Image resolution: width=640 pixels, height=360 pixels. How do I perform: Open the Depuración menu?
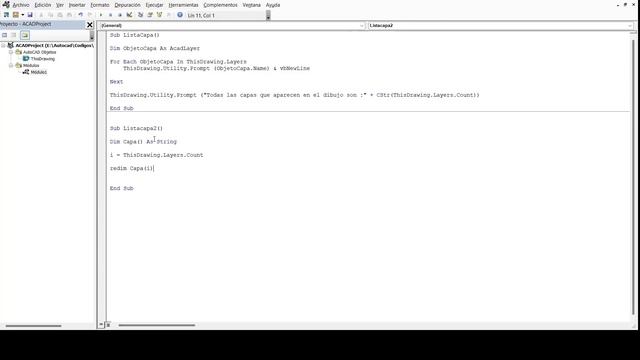click(127, 5)
